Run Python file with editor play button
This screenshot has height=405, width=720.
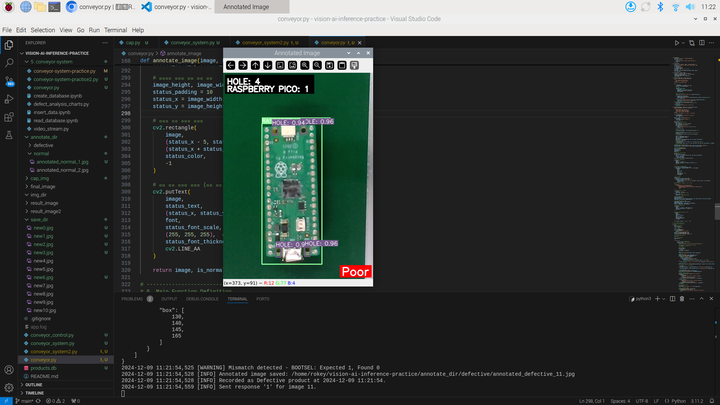click(676, 43)
